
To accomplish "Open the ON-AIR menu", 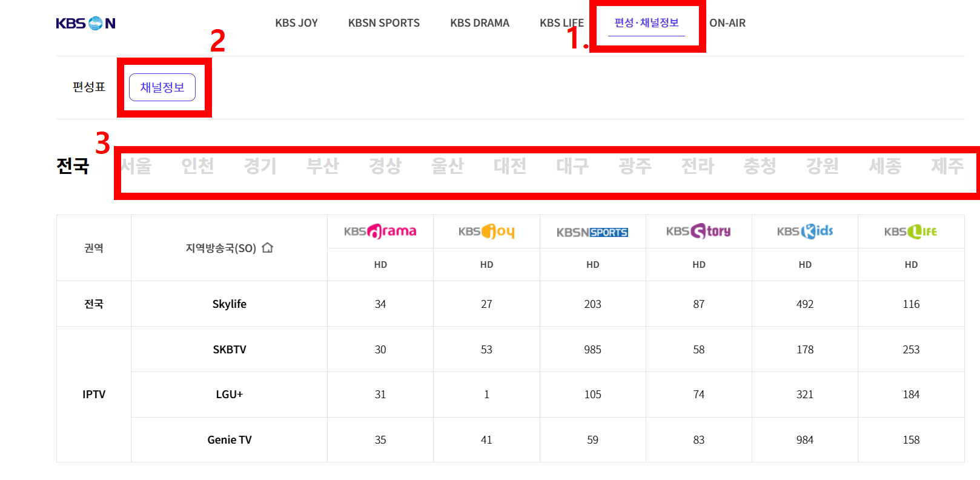I will coord(727,23).
